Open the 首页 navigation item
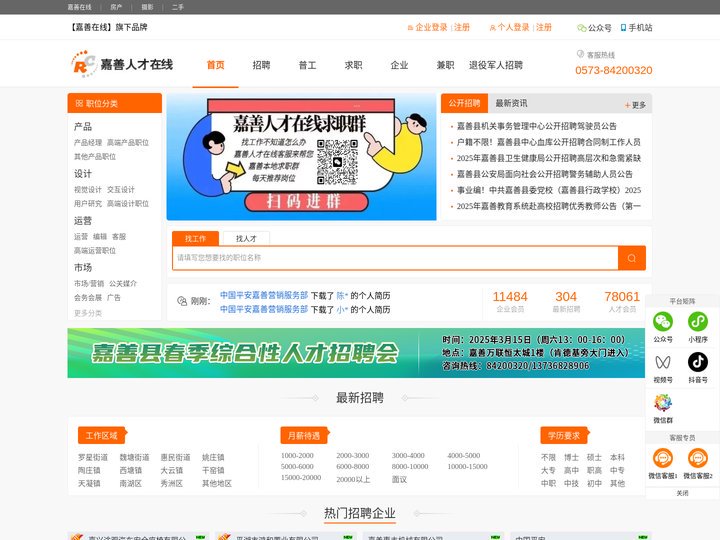The width and height of the screenshot is (720, 540). [x=215, y=65]
